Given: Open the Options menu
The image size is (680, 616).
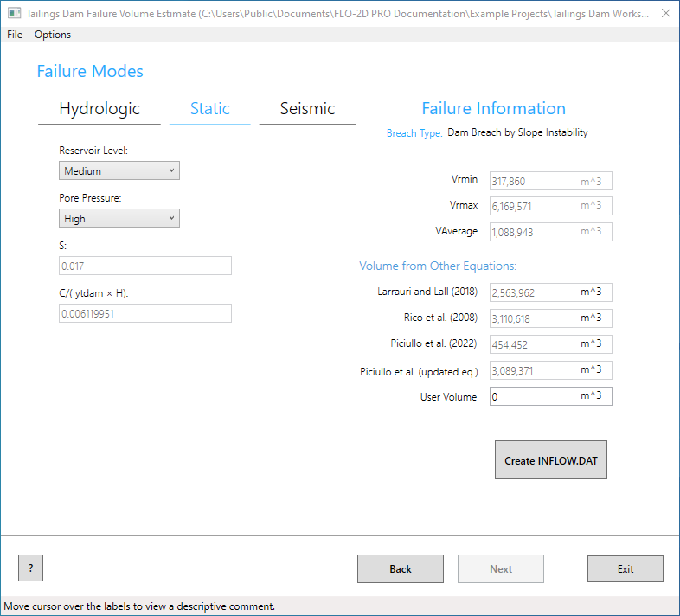Looking at the screenshot, I should (53, 35).
